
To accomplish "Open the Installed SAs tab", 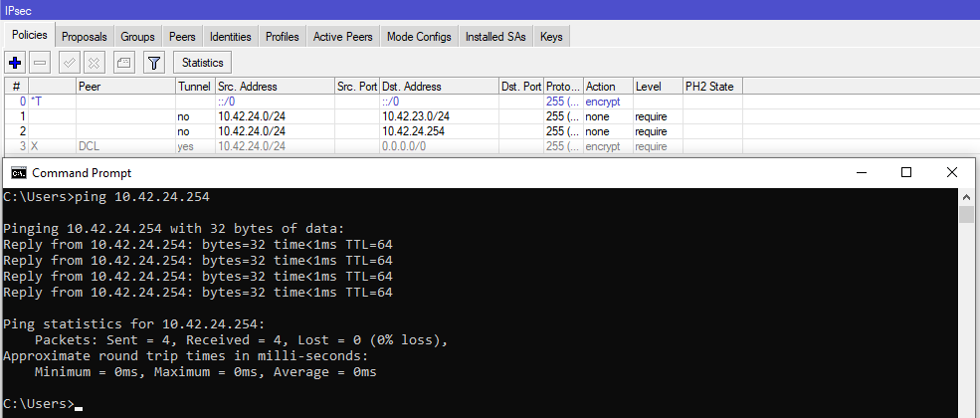I will 495,37.
